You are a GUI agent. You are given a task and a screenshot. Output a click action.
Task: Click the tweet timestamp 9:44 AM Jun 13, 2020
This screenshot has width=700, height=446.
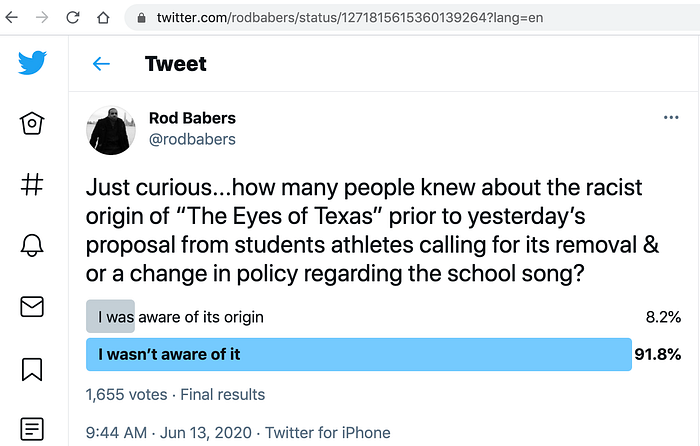click(x=169, y=433)
